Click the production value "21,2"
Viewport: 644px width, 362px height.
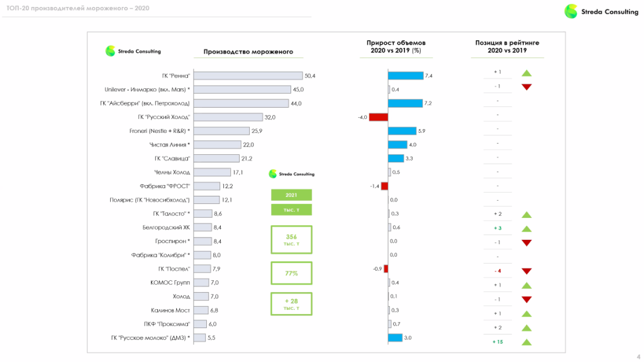(247, 159)
